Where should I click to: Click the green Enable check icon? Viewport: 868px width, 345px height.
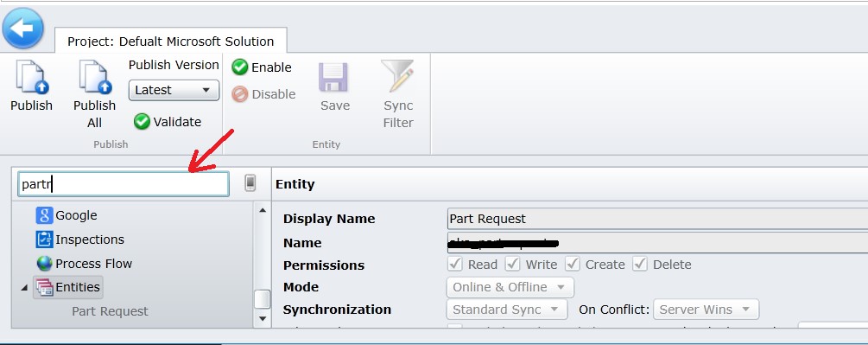240,67
